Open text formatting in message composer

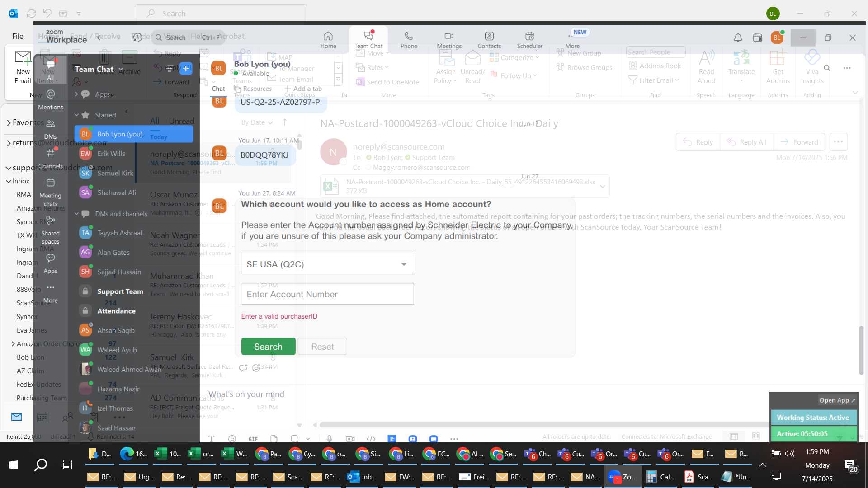(211, 438)
